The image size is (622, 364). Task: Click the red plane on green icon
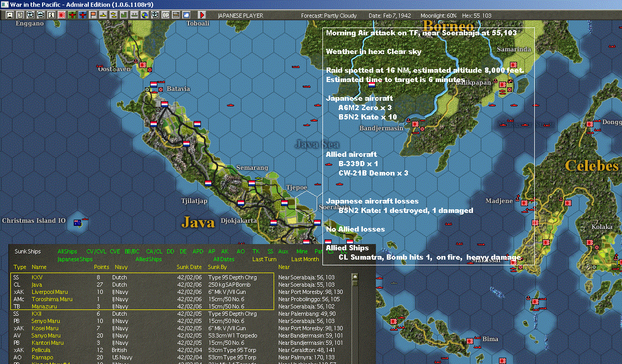point(72,15)
